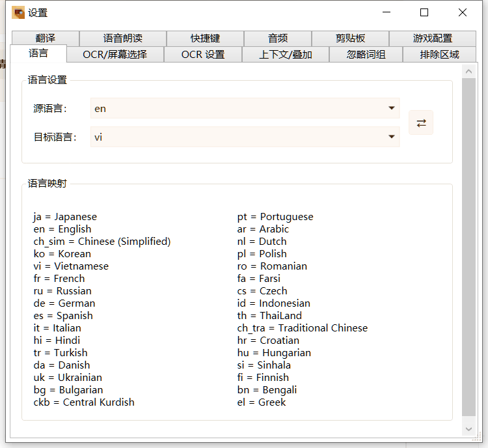Image resolution: width=488 pixels, height=448 pixels.
Task: Select the 游戏配置 tab
Action: click(433, 38)
